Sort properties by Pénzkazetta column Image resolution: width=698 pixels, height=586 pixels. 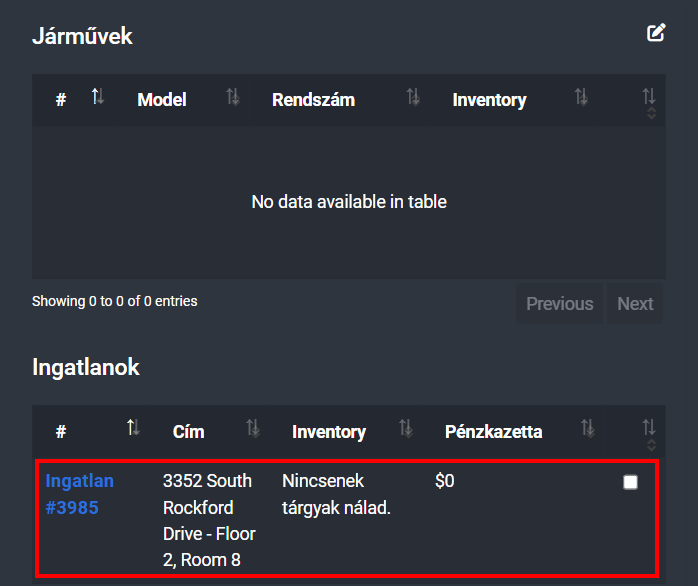pyautogui.click(x=512, y=431)
